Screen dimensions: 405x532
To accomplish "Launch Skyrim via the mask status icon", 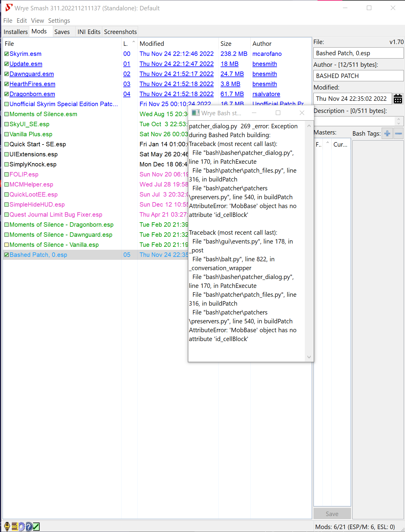I will [7, 526].
